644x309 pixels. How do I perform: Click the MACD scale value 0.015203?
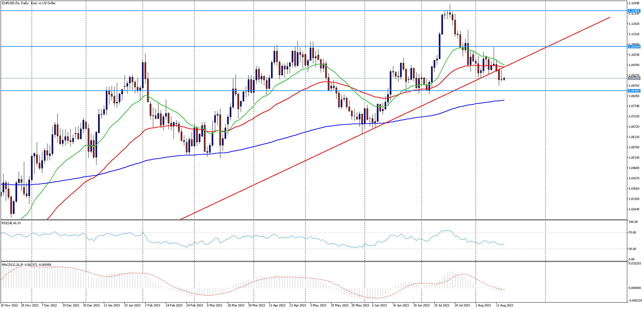(x=635, y=264)
